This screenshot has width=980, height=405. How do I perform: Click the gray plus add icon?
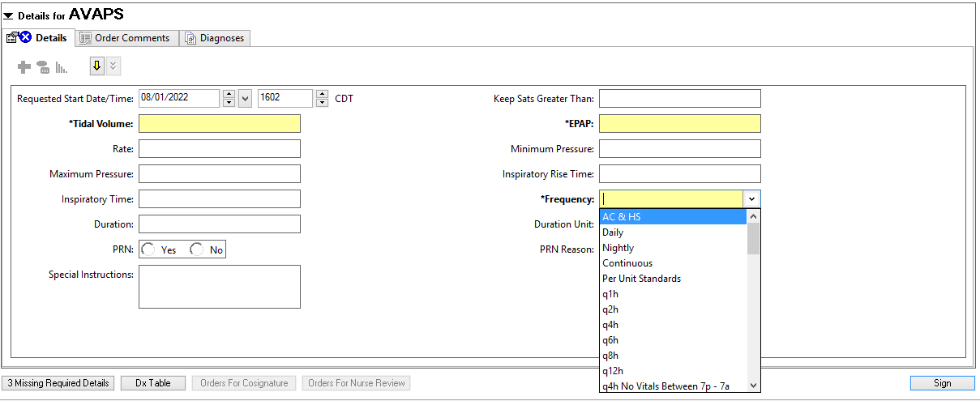pyautogui.click(x=24, y=67)
